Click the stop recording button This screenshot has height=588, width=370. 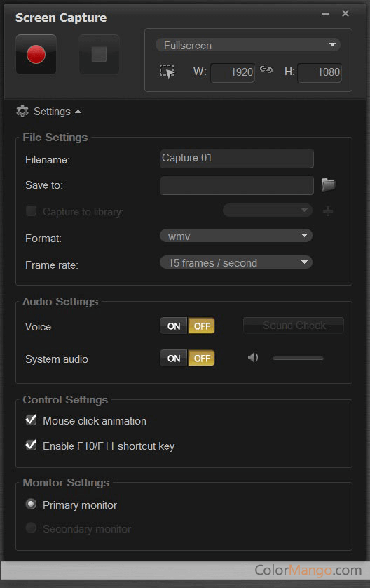(100, 54)
